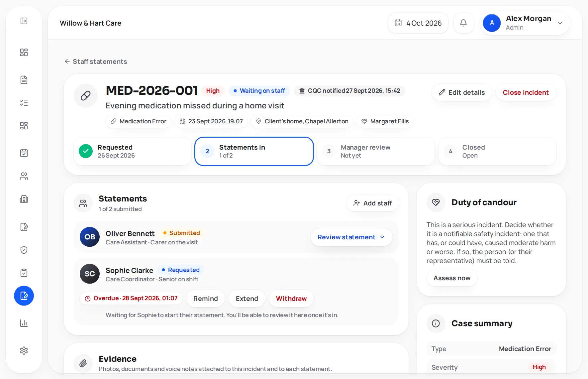The width and height of the screenshot is (588, 379).
Task: Click the Overdue 28 Sept 2026 label
Action: coord(131,298)
